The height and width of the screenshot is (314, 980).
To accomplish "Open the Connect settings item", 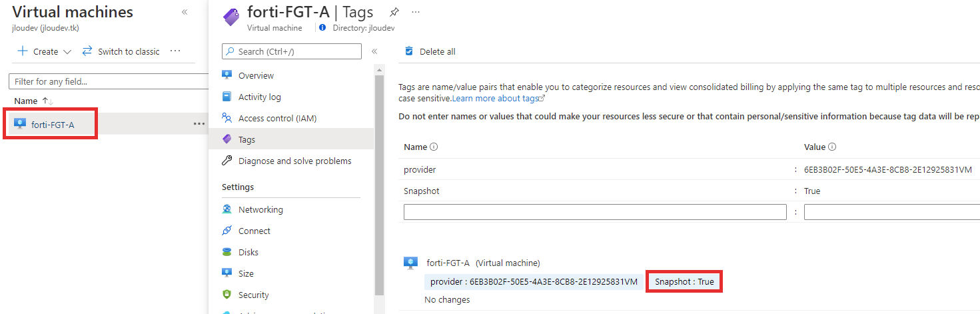I will (254, 231).
